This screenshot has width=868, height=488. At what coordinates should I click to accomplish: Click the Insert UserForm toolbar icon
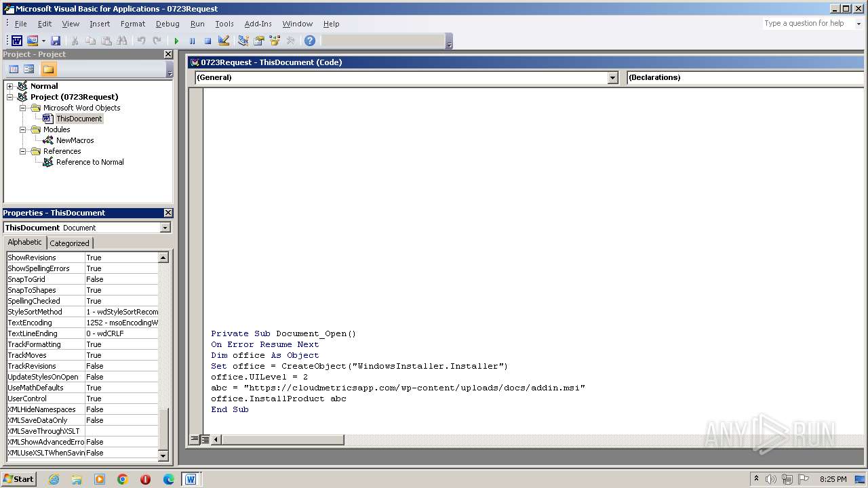(x=32, y=41)
